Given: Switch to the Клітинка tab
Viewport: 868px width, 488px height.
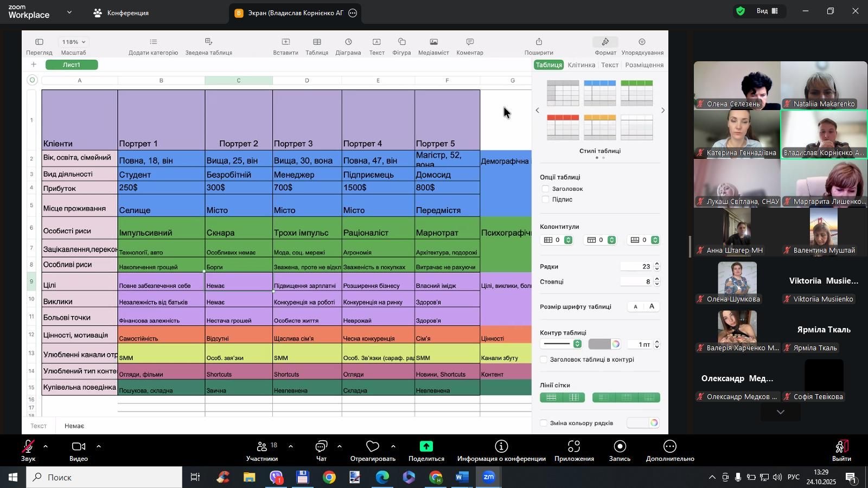Looking at the screenshot, I should tap(581, 65).
